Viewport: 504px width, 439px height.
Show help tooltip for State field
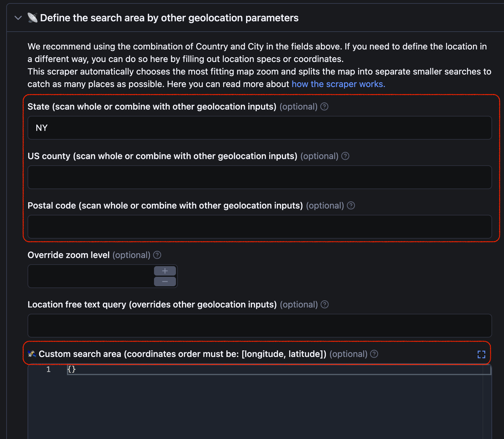[x=324, y=106]
